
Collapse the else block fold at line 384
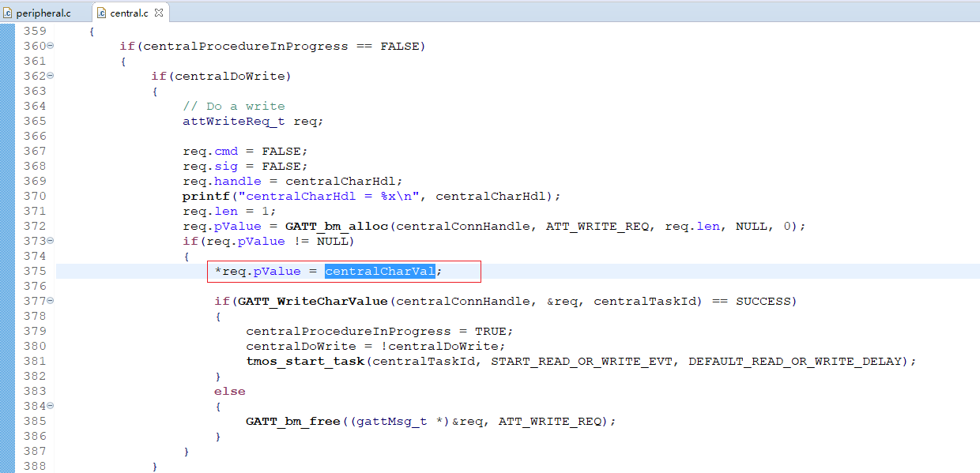coord(51,406)
